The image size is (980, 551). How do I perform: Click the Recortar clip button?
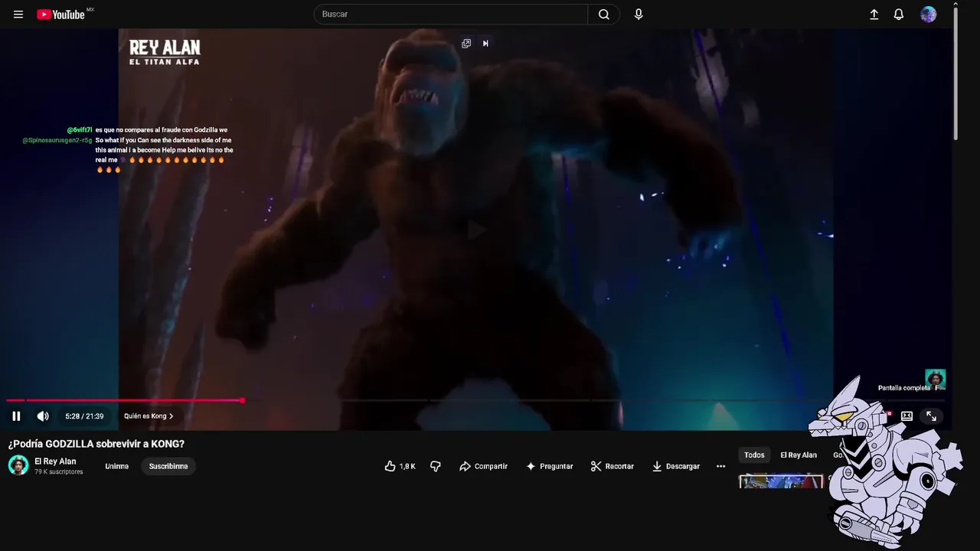(612, 466)
